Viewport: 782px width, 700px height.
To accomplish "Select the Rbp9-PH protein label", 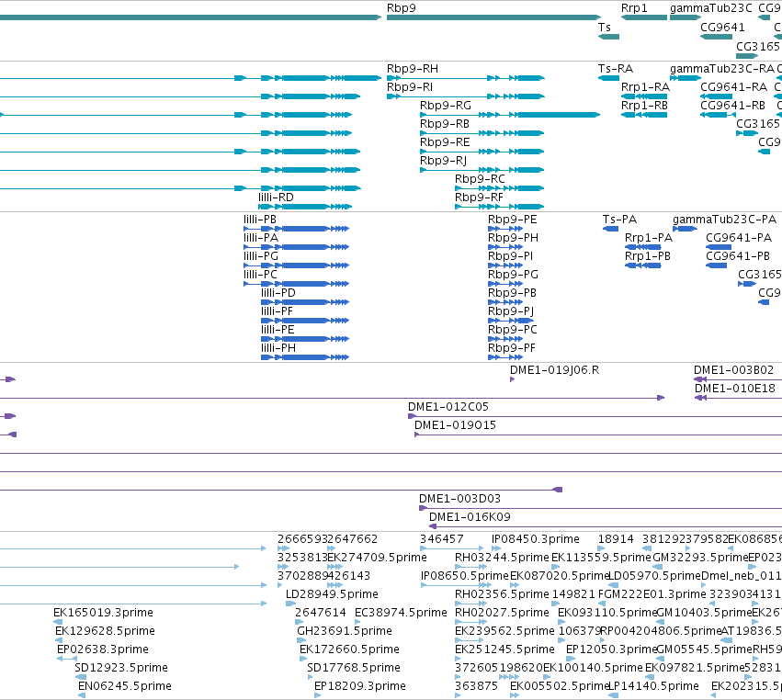I will [x=513, y=238].
